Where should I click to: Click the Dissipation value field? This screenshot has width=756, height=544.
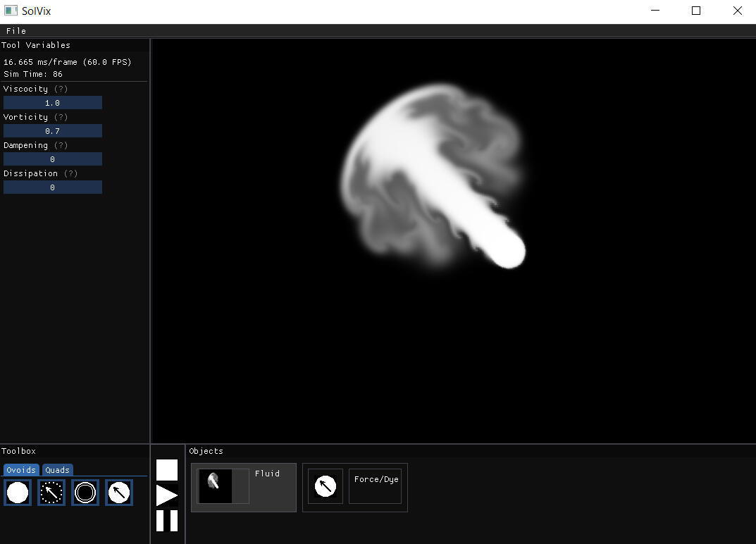[x=53, y=187]
